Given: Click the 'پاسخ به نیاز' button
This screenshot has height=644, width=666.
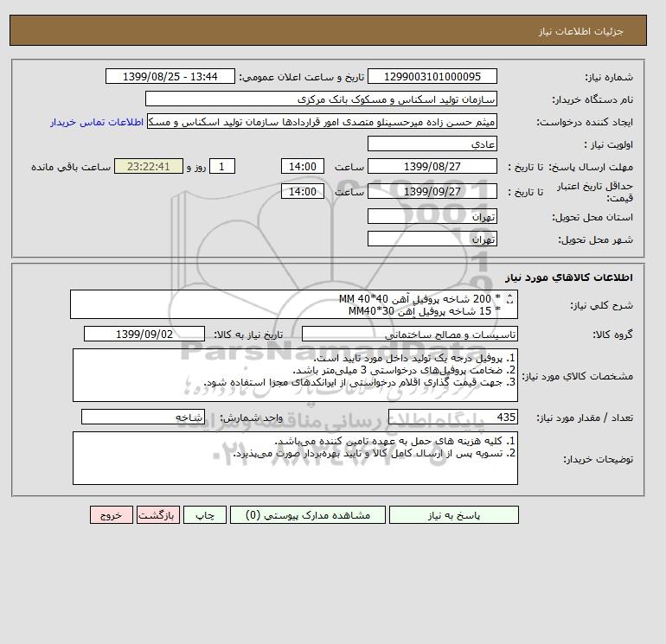Looking at the screenshot, I should (453, 515).
